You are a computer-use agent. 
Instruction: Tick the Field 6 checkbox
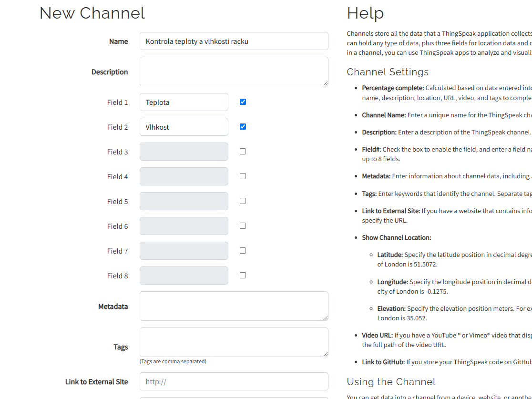coord(243,225)
